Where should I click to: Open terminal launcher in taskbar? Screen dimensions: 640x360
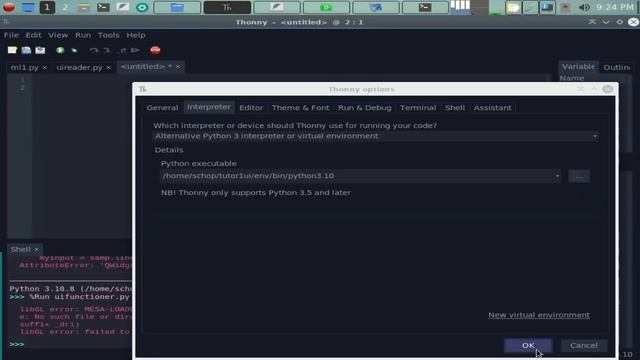(103, 7)
